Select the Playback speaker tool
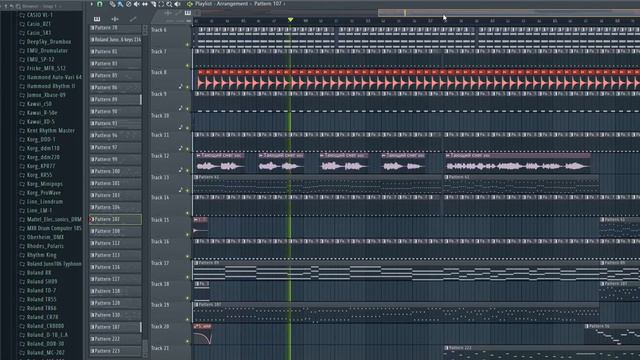The image size is (640, 360). point(178,4)
